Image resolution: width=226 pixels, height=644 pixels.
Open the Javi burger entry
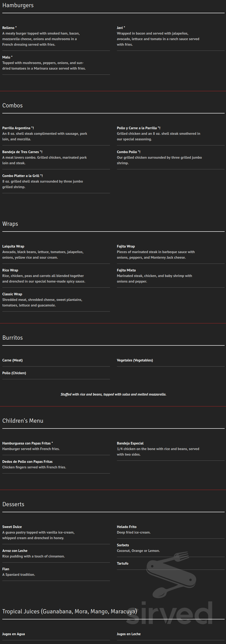coord(121,28)
